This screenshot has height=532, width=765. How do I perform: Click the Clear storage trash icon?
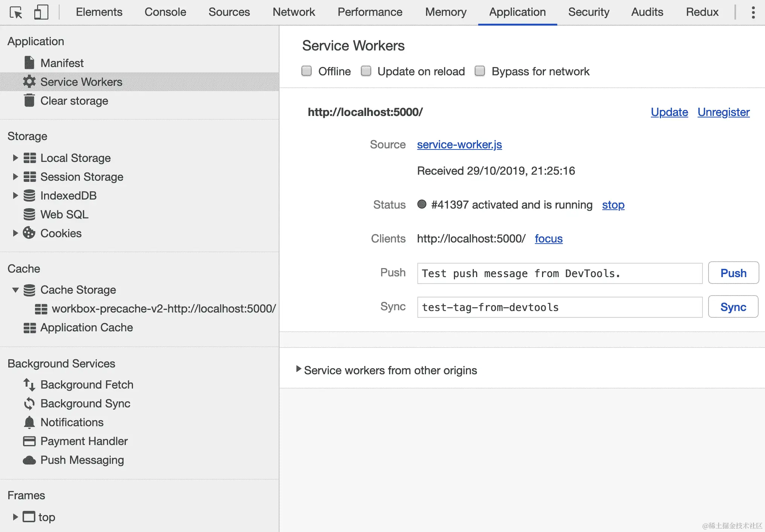[29, 101]
